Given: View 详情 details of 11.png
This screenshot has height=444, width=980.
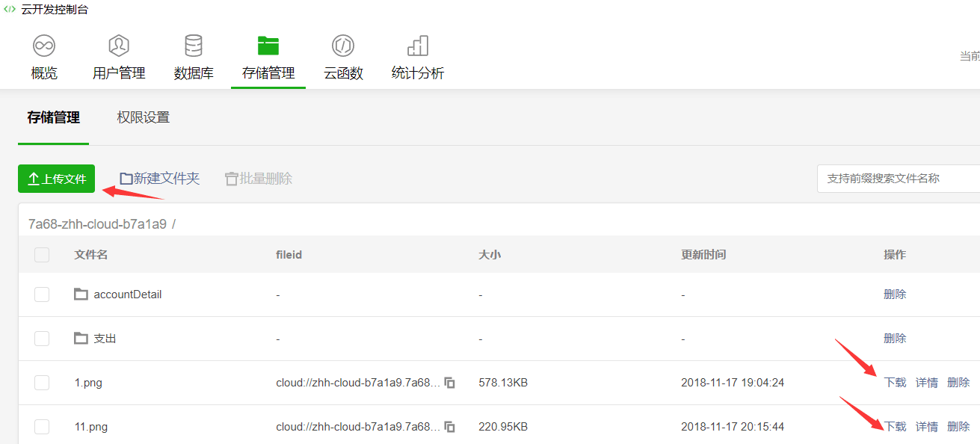Looking at the screenshot, I should (927, 427).
